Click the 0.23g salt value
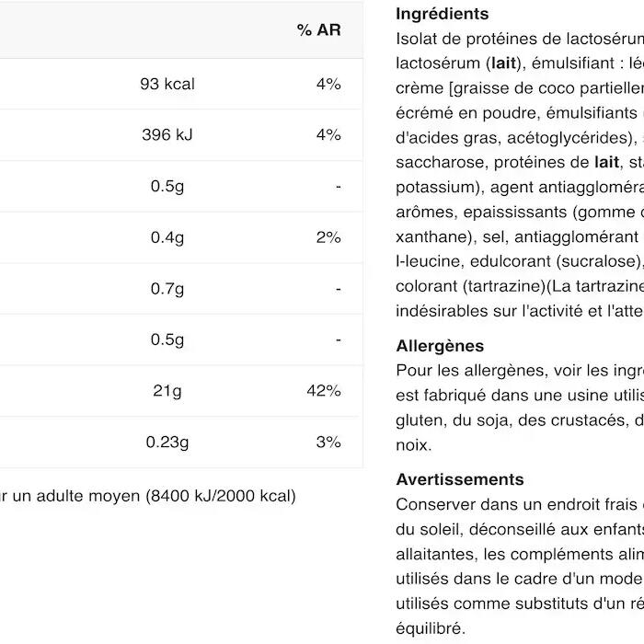The height and width of the screenshot is (644, 644). 167,442
